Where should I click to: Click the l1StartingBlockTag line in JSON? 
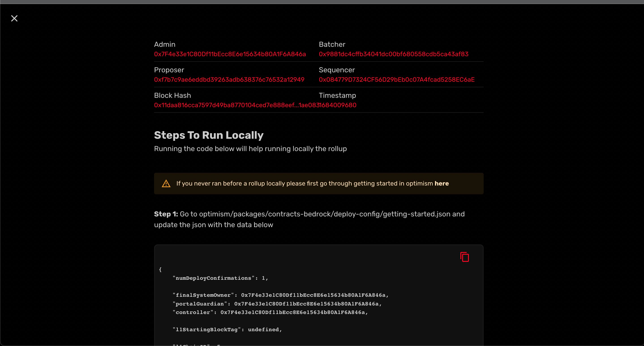227,329
